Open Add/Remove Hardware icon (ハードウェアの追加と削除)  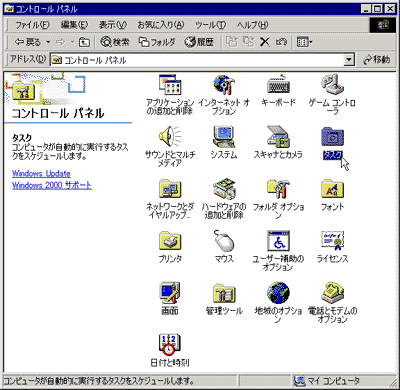[224, 189]
